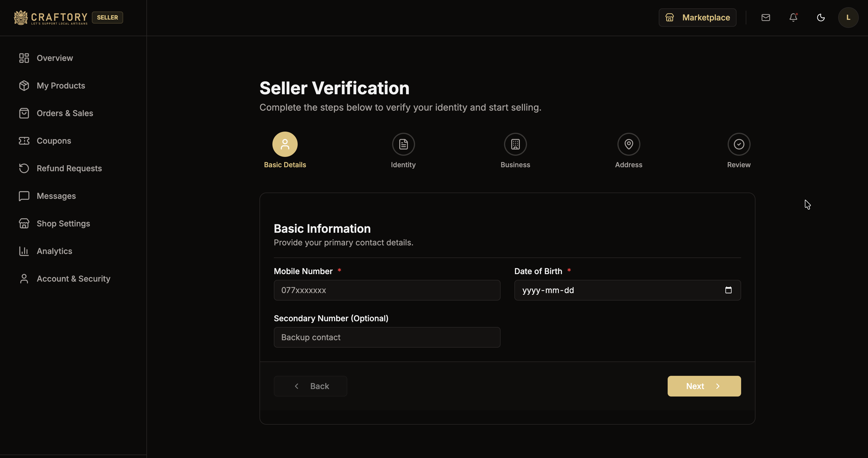The height and width of the screenshot is (458, 868).
Task: Open the Overview dashboard icon
Action: pos(24,58)
